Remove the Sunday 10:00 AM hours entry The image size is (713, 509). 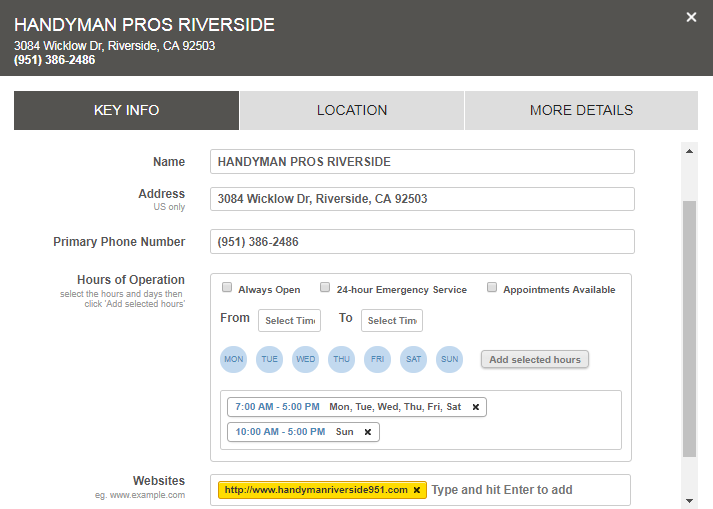367,432
